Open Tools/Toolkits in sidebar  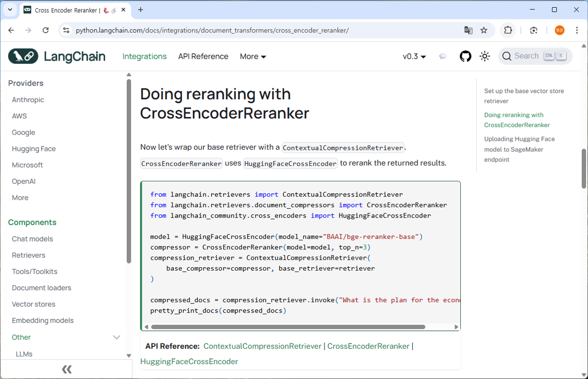35,271
